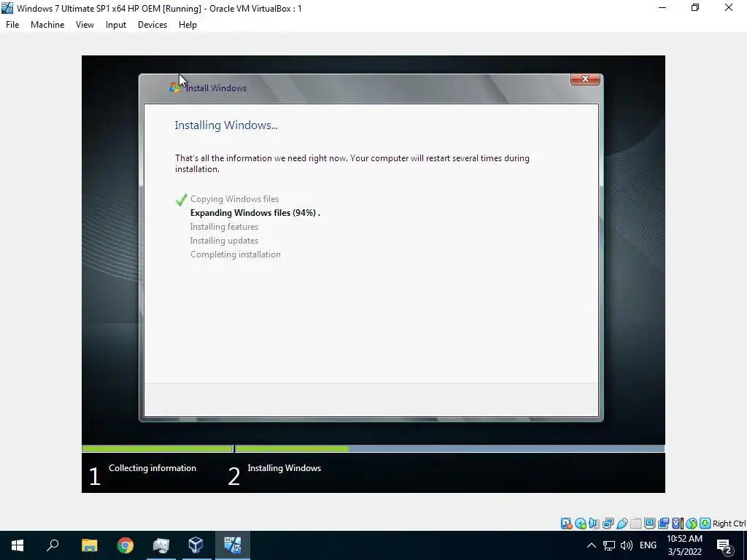Image resolution: width=747 pixels, height=560 pixels.
Task: Open the File menu
Action: [x=12, y=25]
